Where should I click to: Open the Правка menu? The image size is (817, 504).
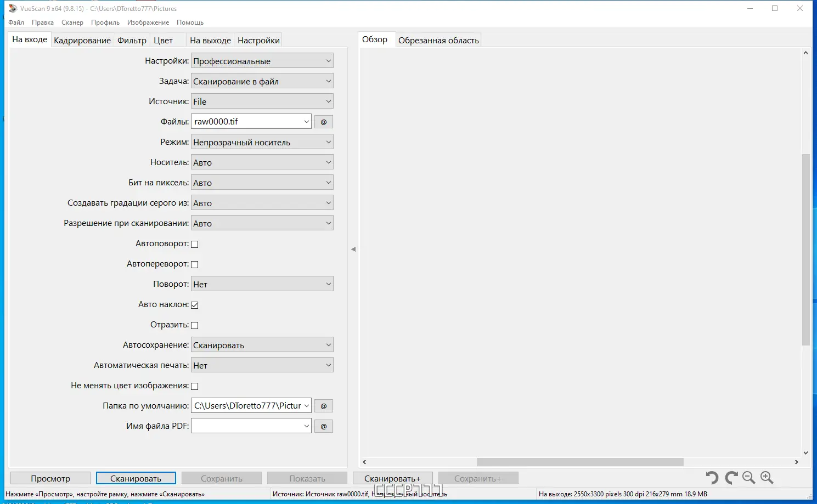point(43,22)
